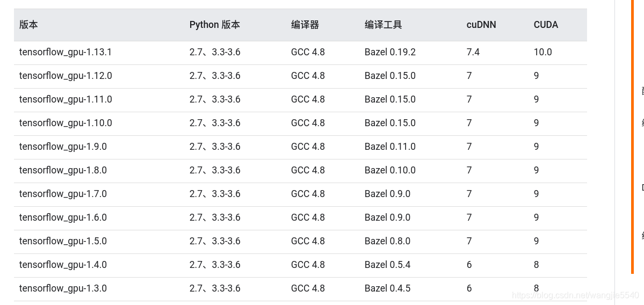Click Bazel 0.8.0 cell

click(x=387, y=241)
